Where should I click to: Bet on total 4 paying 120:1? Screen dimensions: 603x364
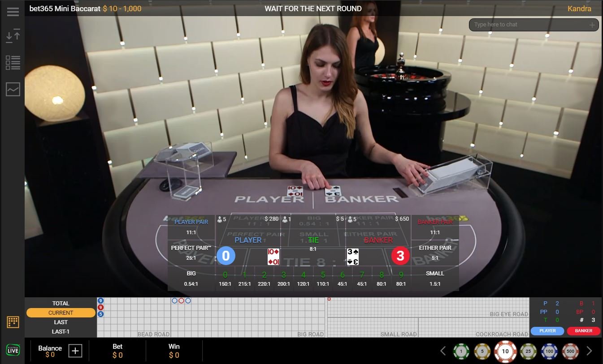pyautogui.click(x=304, y=278)
